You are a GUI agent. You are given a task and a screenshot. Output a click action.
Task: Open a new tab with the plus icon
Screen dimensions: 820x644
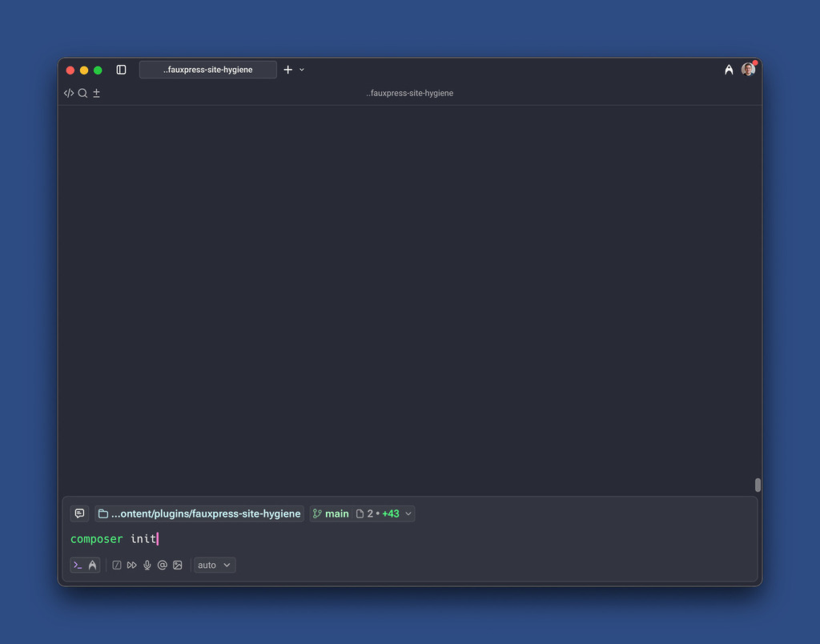[287, 70]
